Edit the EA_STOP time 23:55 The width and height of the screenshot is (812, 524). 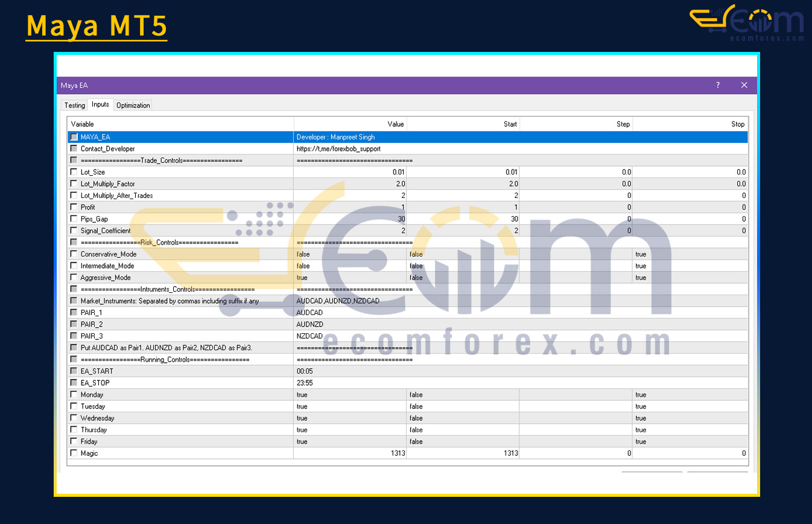(x=305, y=383)
